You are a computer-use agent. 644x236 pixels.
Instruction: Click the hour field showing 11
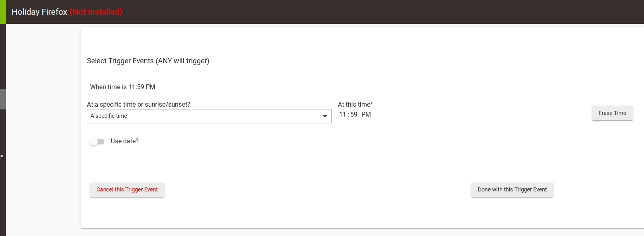pyautogui.click(x=343, y=114)
